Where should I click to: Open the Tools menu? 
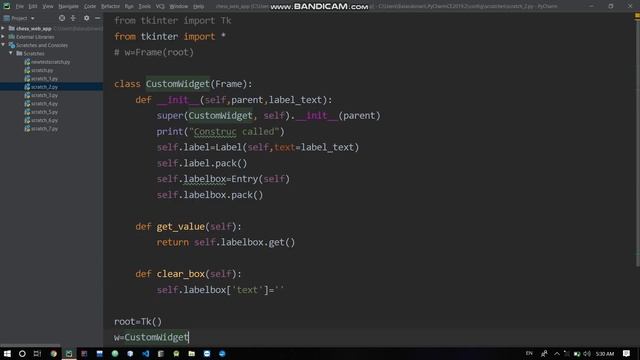point(144,7)
